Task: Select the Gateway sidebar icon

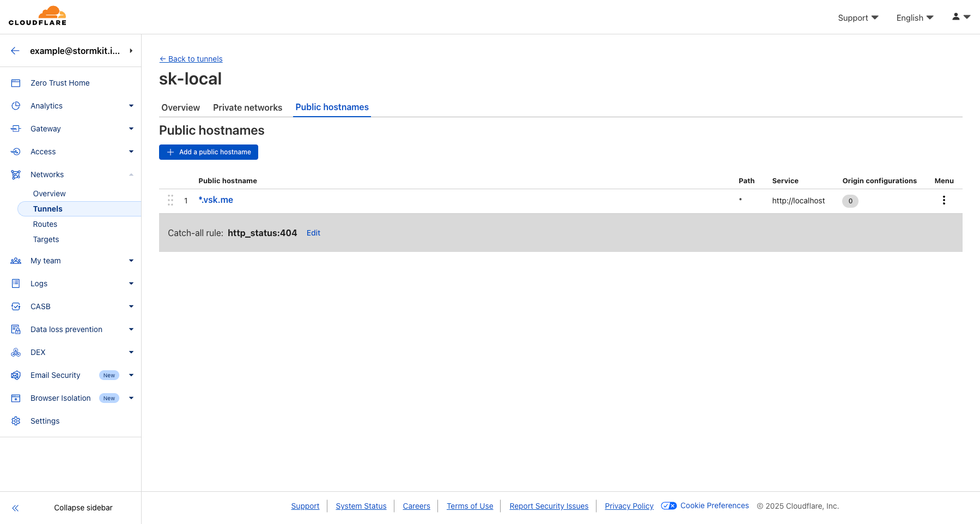Action: click(x=15, y=129)
